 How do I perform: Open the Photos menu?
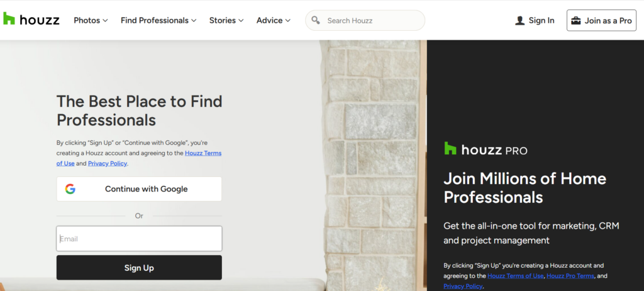[x=91, y=21]
